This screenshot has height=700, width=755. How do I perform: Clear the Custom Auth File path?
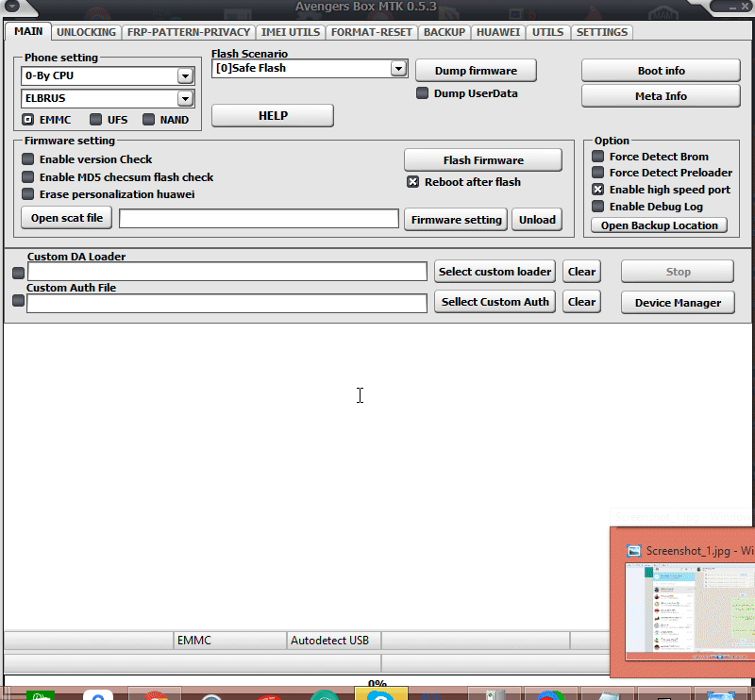581,302
